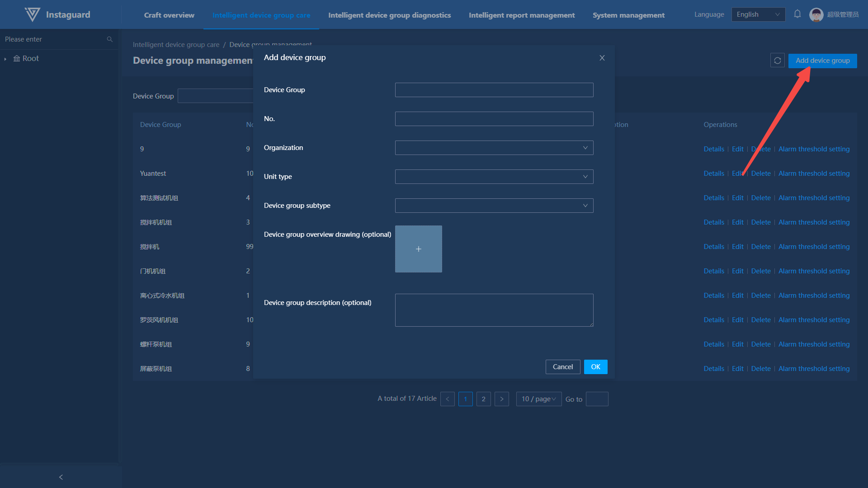Open the Organization dropdown

494,148
